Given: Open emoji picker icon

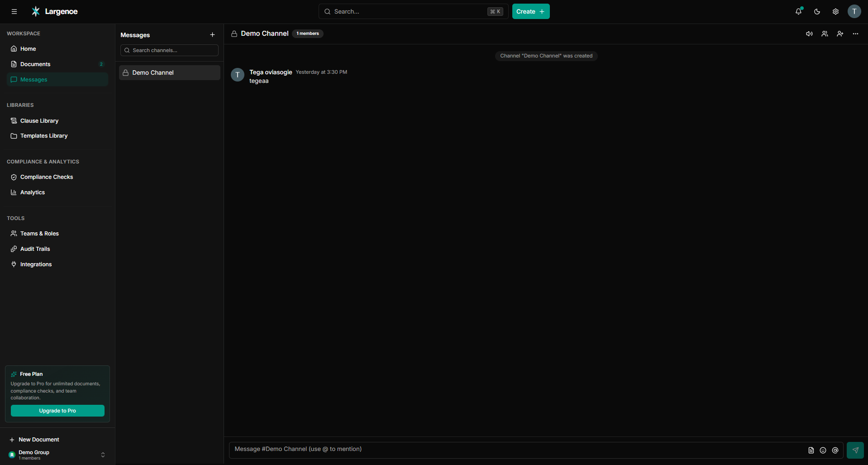Looking at the screenshot, I should click(823, 451).
